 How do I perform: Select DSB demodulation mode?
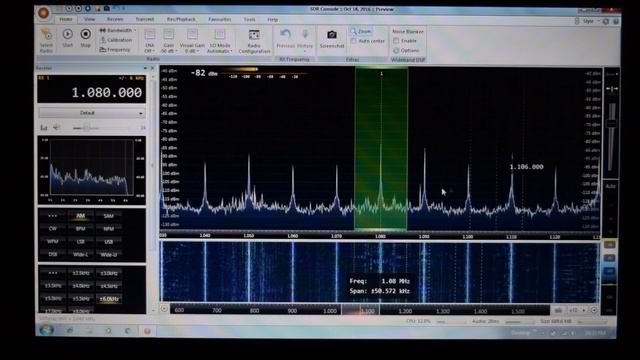53,254
